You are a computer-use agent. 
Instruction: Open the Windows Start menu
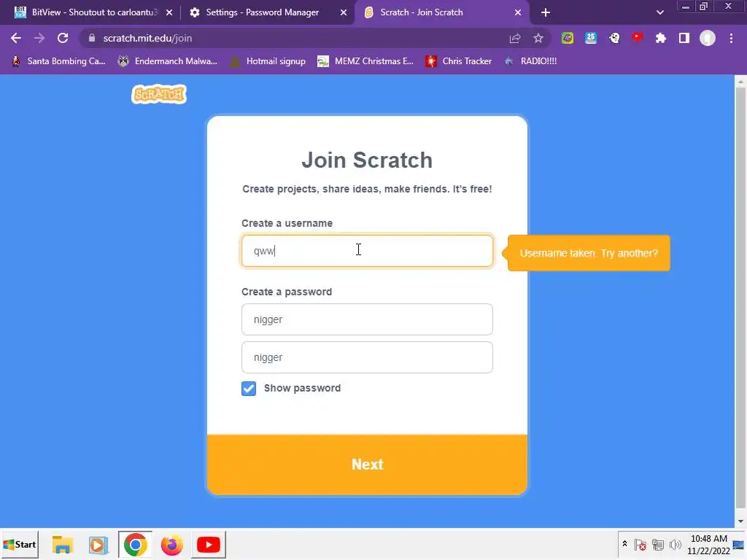click(20, 544)
